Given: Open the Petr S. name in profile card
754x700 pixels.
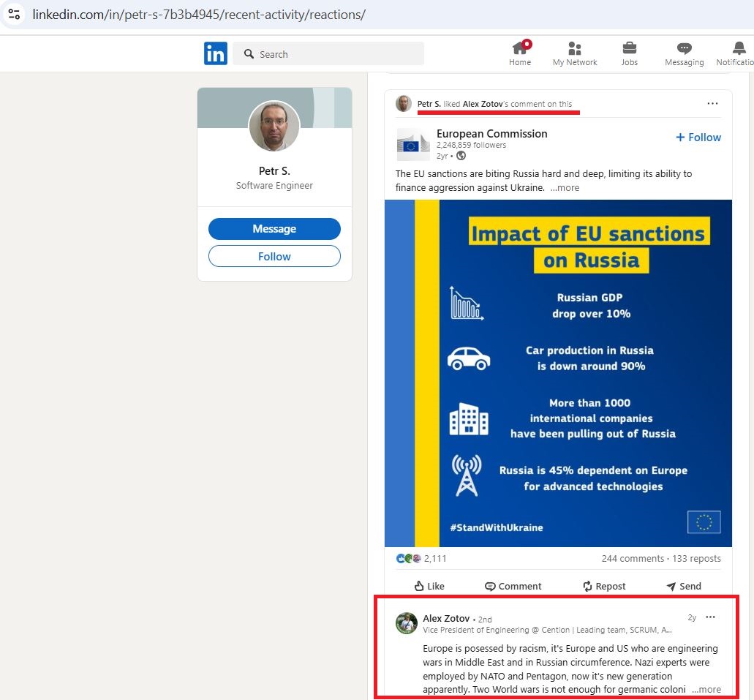Looking at the screenshot, I should [274, 170].
